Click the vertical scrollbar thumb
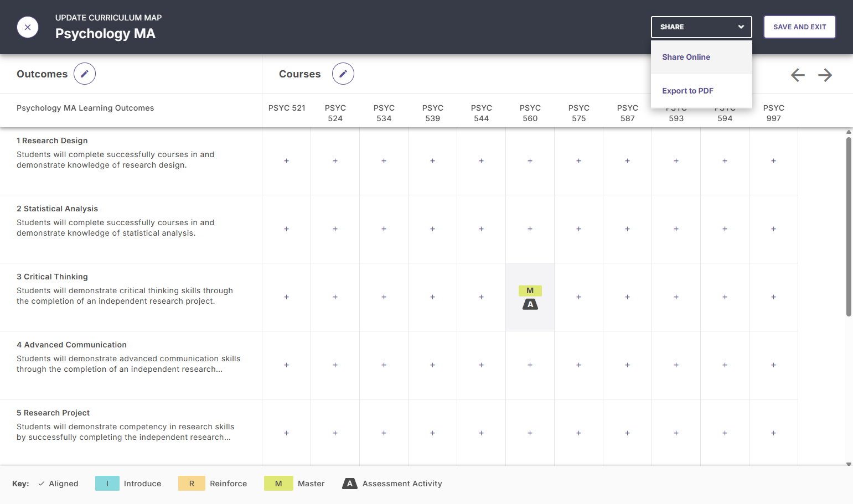 tap(849, 227)
